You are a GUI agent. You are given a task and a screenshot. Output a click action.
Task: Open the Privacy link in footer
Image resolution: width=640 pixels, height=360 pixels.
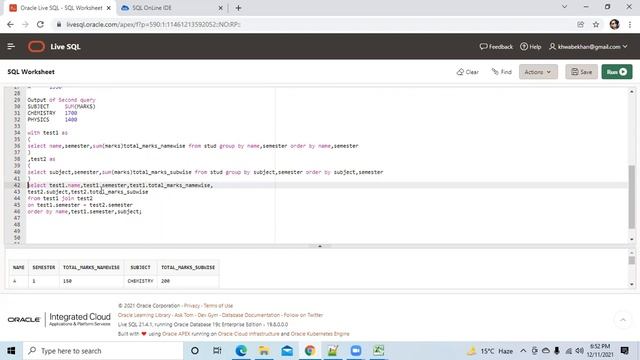[192, 306]
